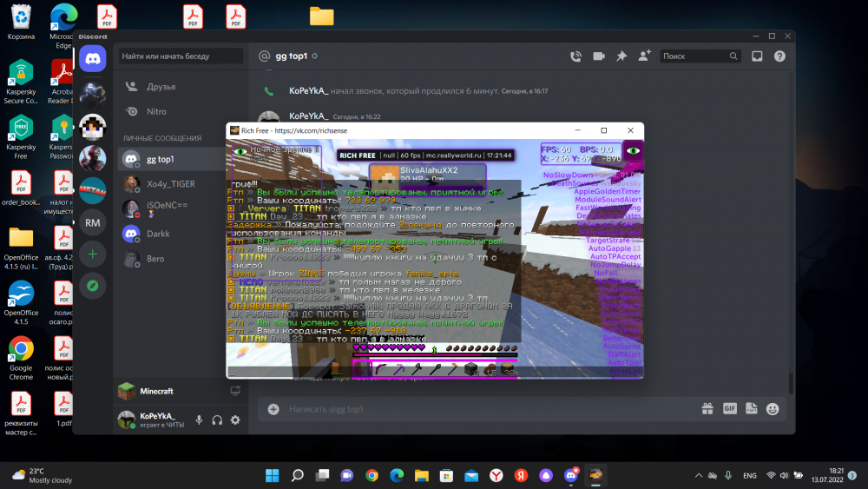Open User Settings gear in Discord
Screen dimensions: 868x489
[235, 420]
